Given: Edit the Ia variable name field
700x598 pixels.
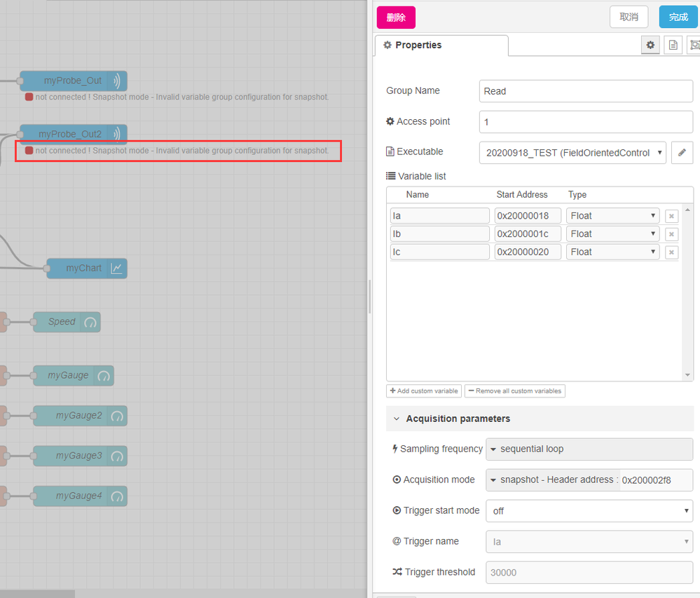Looking at the screenshot, I should click(439, 216).
